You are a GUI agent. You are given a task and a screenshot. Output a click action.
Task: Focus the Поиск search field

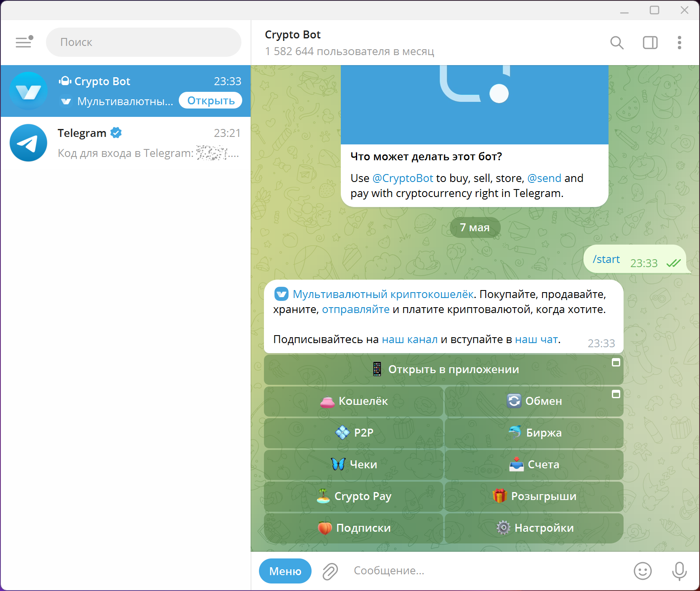(144, 42)
